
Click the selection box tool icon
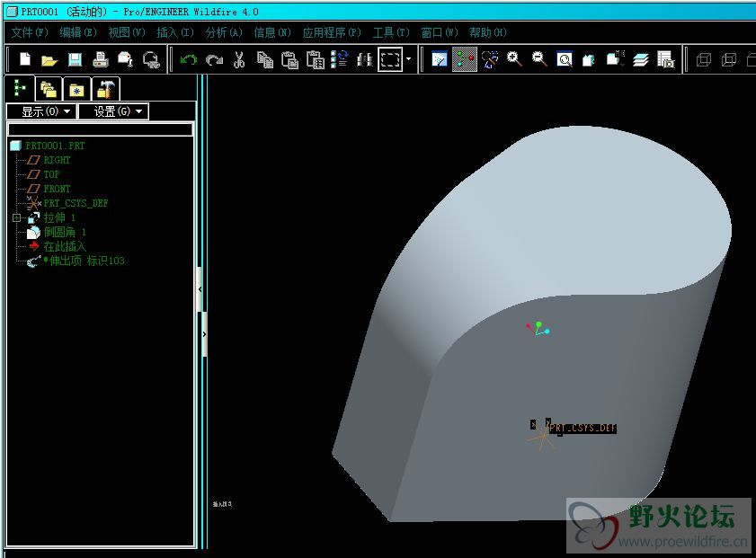coord(390,59)
